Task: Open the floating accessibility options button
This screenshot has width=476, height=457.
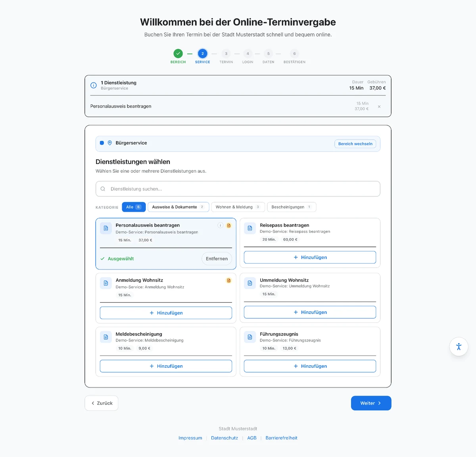Action: pos(459,347)
